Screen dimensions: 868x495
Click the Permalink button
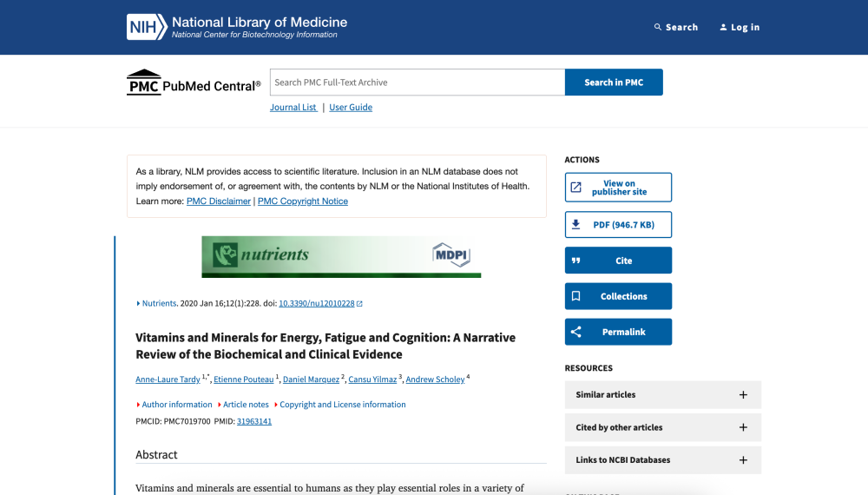pos(618,332)
